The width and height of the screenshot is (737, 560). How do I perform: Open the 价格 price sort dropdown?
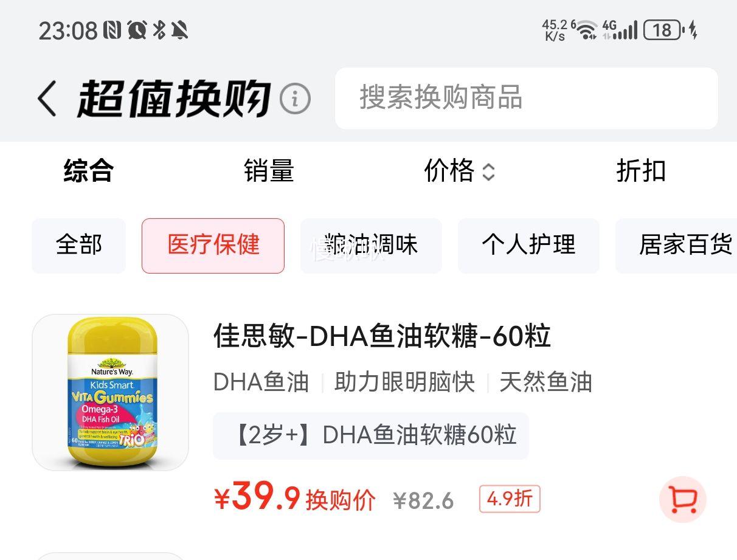459,172
